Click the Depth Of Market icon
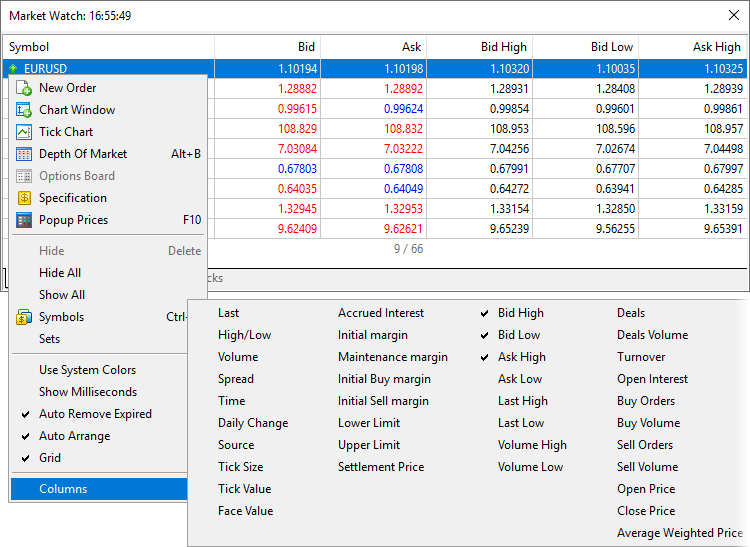750x547 pixels. pyautogui.click(x=24, y=154)
